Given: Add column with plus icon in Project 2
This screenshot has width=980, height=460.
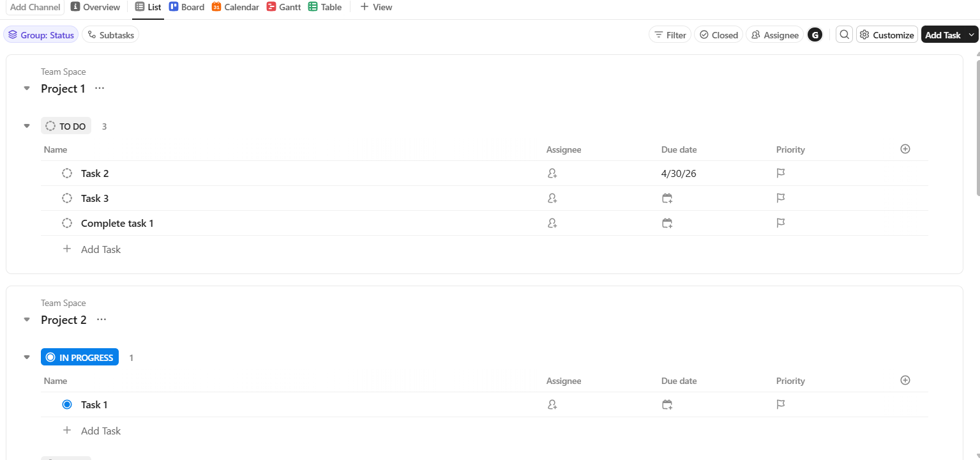Looking at the screenshot, I should 905,380.
